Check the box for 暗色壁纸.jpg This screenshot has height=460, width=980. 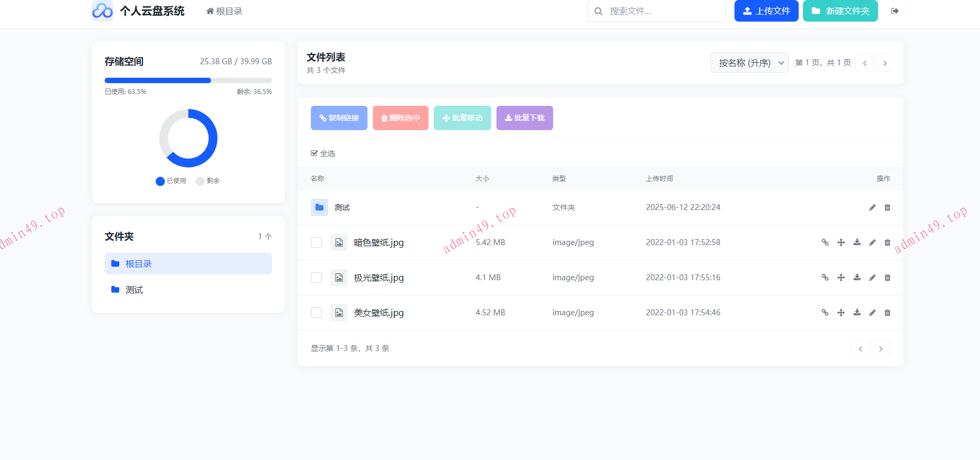(x=316, y=242)
